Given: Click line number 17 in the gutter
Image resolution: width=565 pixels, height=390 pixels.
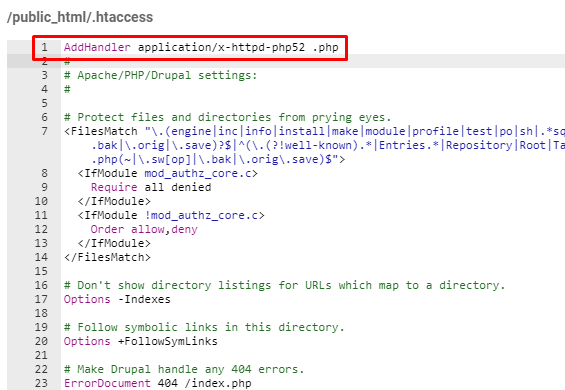Looking at the screenshot, I should 41,299.
